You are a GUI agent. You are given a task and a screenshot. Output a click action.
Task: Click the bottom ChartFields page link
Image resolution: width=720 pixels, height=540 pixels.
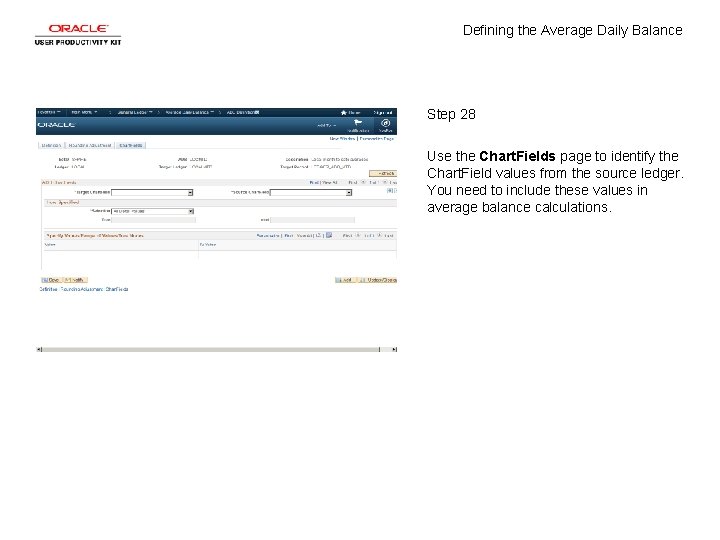117,289
